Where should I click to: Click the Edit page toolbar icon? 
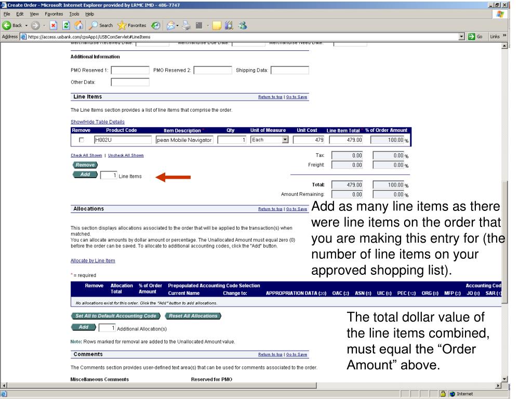pyautogui.click(x=199, y=25)
